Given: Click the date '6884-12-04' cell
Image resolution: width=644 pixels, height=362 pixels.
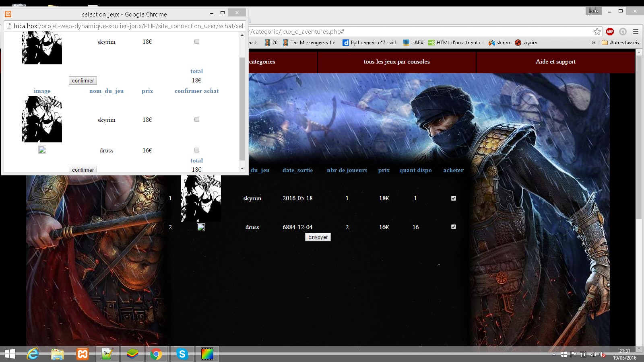Looking at the screenshot, I should (x=297, y=227).
